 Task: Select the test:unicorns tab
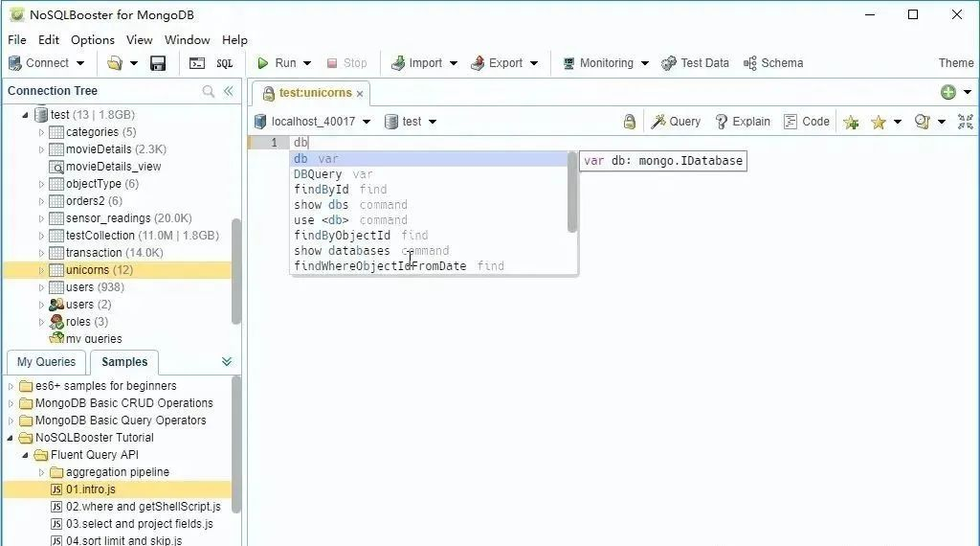pos(311,93)
